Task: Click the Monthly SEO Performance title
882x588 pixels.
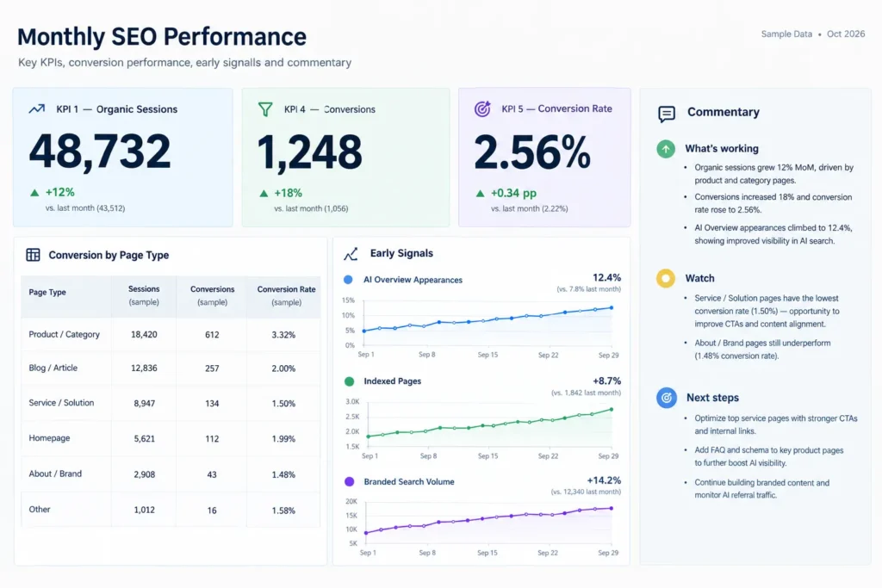Action: coord(162,36)
